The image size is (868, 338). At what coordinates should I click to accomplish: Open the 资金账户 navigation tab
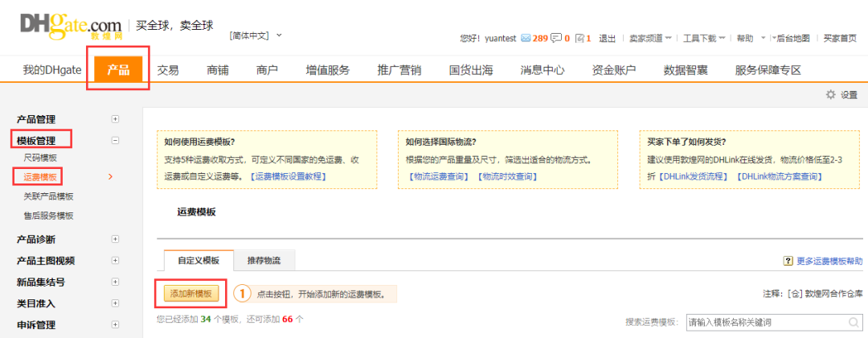[614, 70]
